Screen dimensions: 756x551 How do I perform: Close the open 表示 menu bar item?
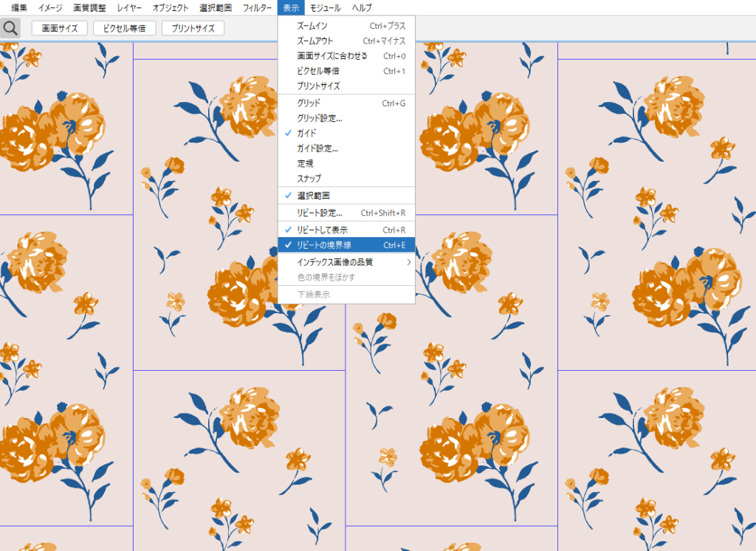tap(291, 7)
